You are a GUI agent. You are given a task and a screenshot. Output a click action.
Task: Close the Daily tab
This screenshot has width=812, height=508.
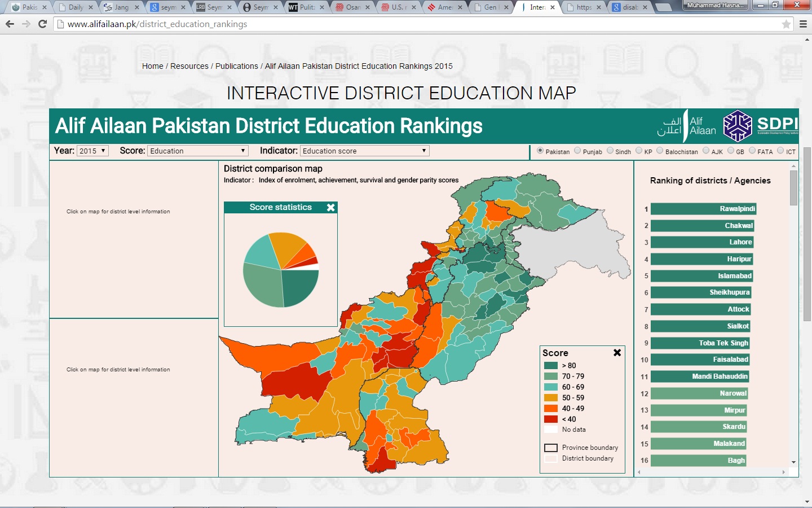[90, 7]
